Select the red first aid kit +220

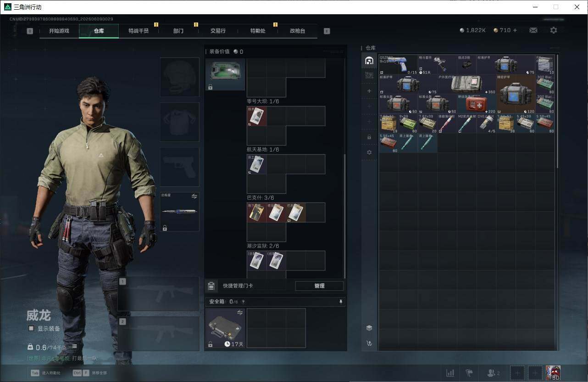(477, 104)
